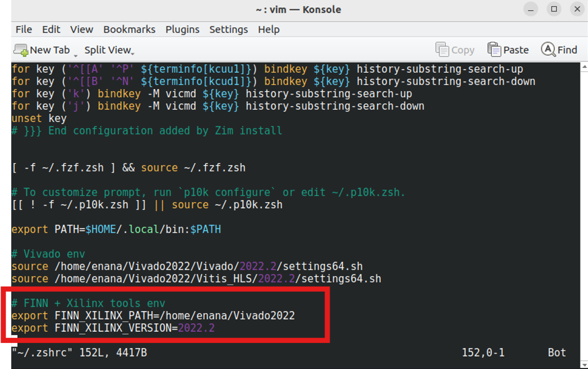Click the 'unset key' line
This screenshot has width=588, height=369.
[39, 119]
